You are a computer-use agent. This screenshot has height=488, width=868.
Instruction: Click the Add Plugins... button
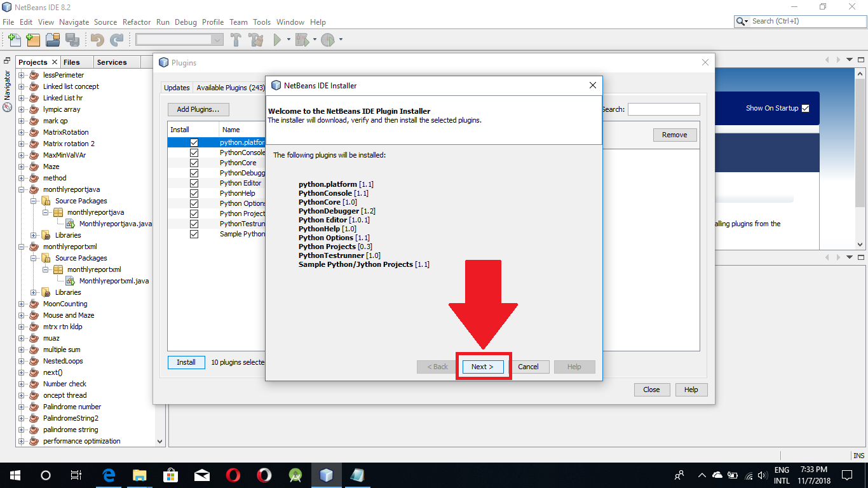pos(198,109)
